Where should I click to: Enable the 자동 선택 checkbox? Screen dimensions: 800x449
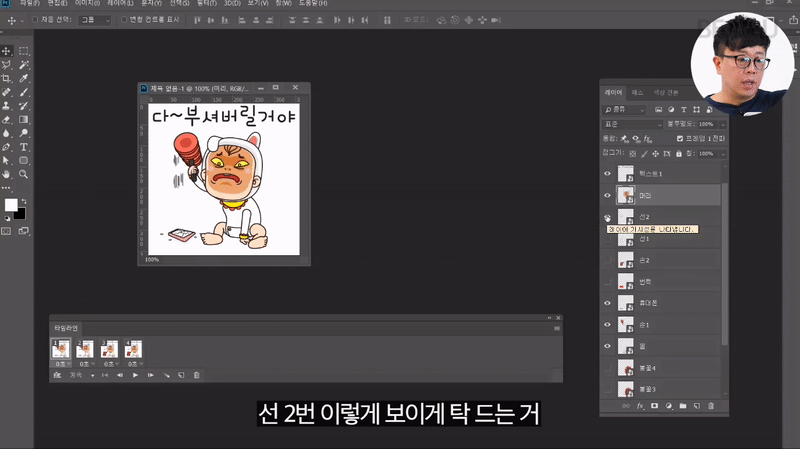(35, 19)
